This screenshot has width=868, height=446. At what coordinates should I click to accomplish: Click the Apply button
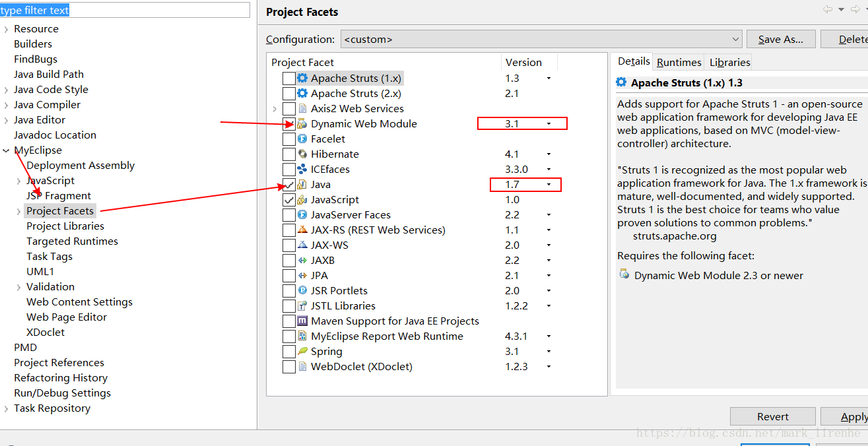point(844,416)
